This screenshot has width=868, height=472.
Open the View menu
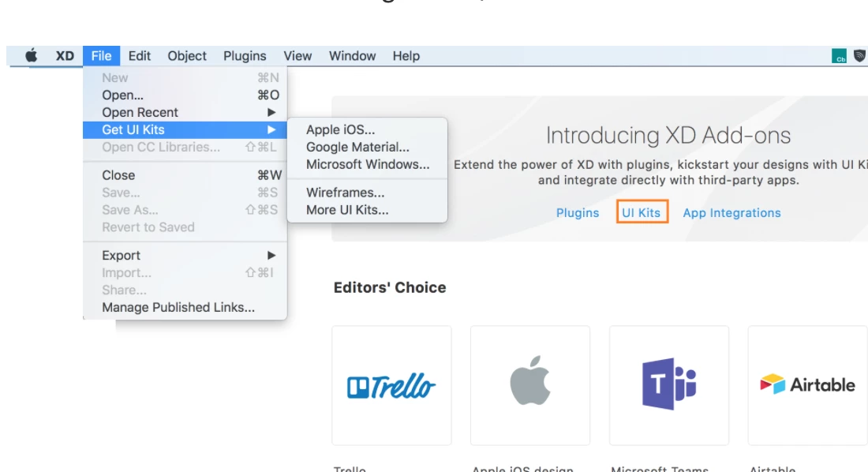pos(297,56)
